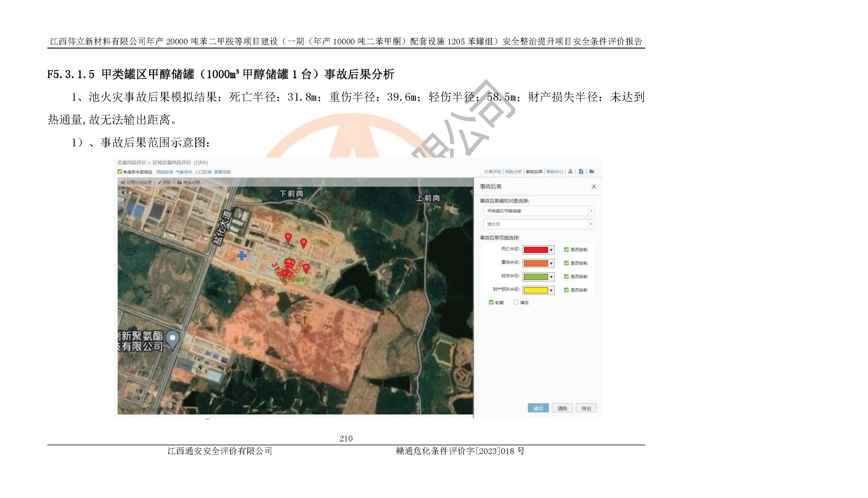Click the download icon in top toolbar
The width and height of the screenshot is (868, 498).
(570, 172)
